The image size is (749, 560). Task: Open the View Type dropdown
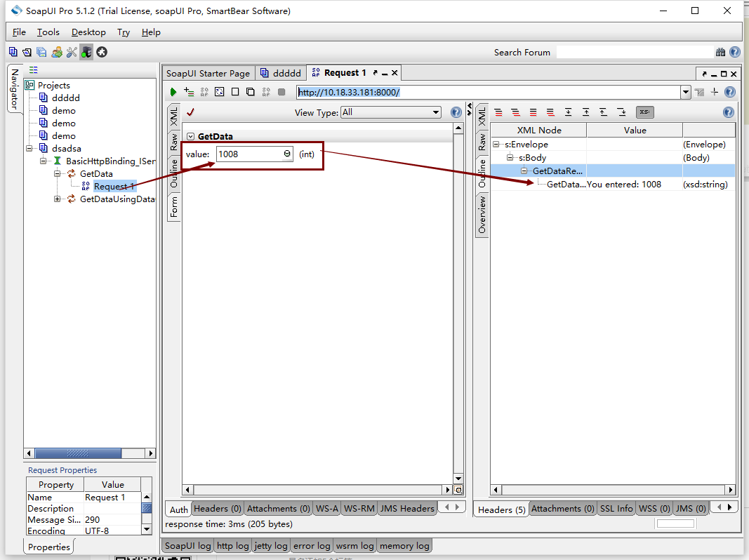[x=390, y=112]
